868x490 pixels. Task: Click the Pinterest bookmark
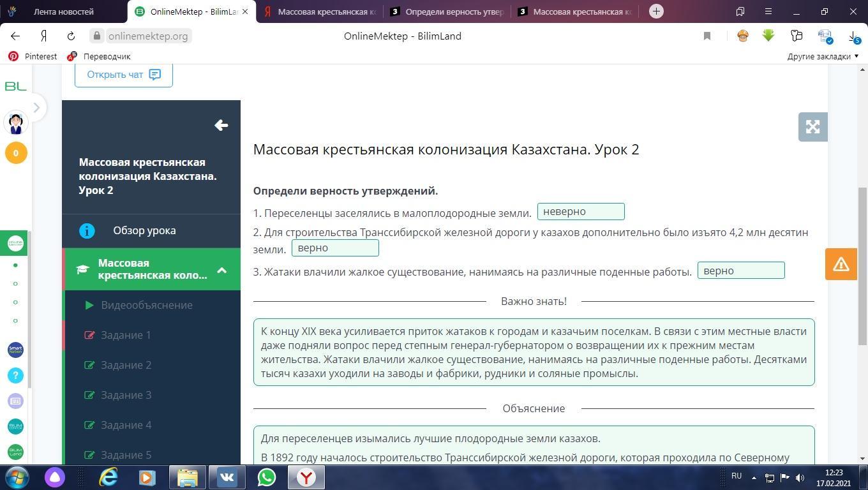(x=33, y=56)
